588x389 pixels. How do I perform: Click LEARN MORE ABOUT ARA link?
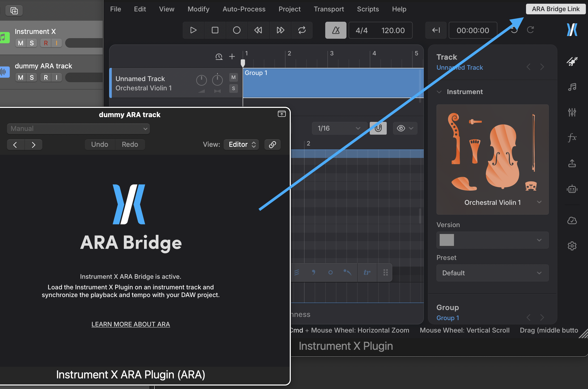click(131, 324)
